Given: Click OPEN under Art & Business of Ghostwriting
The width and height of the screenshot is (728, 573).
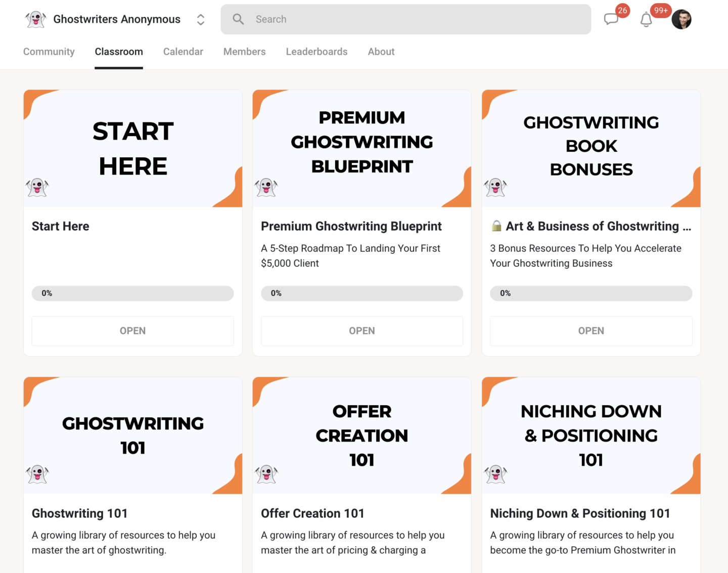Looking at the screenshot, I should click(x=591, y=331).
